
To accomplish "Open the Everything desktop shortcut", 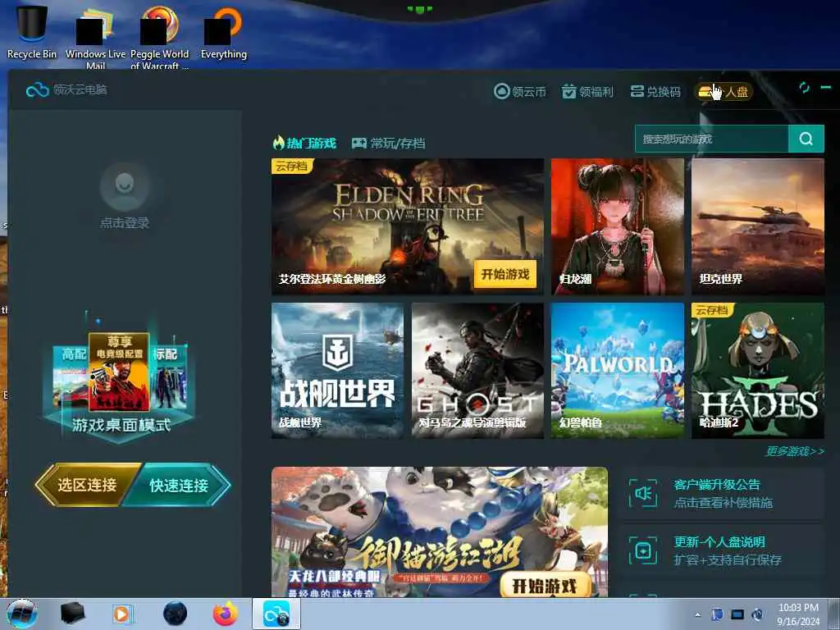I will [223, 33].
